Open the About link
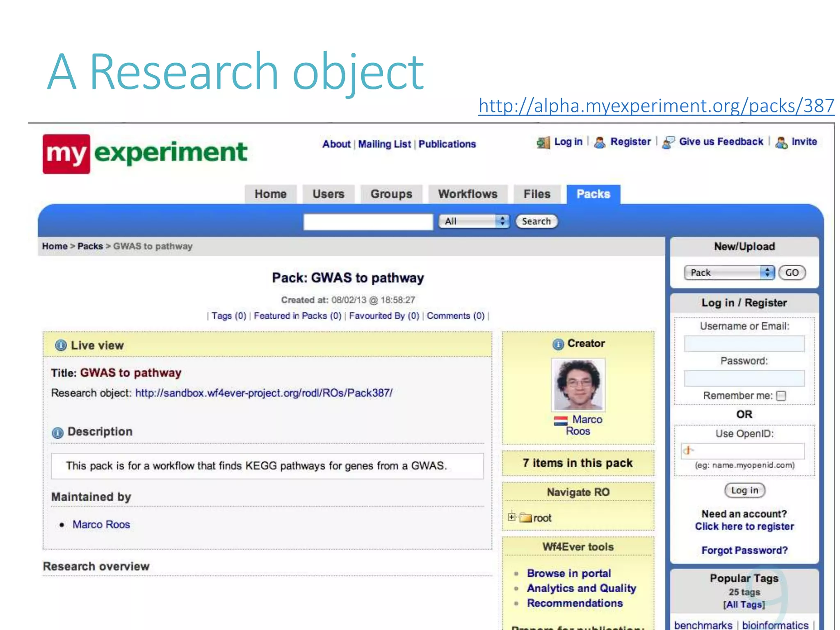840x630 pixels. point(336,144)
